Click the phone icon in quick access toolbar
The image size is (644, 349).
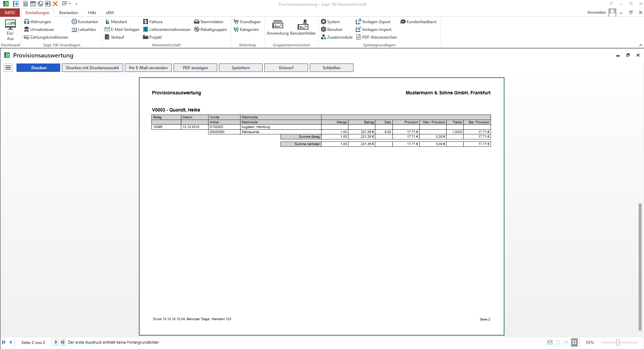click(x=40, y=4)
